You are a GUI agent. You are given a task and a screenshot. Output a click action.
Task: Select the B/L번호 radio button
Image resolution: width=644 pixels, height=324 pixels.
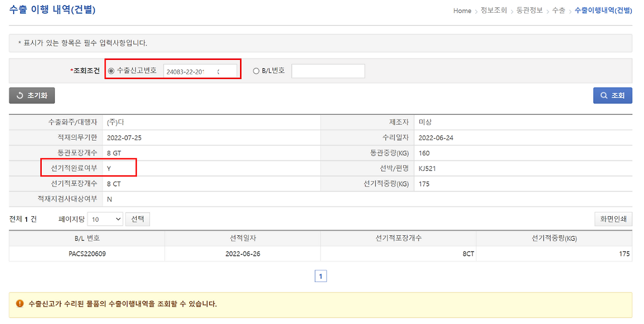click(x=256, y=71)
